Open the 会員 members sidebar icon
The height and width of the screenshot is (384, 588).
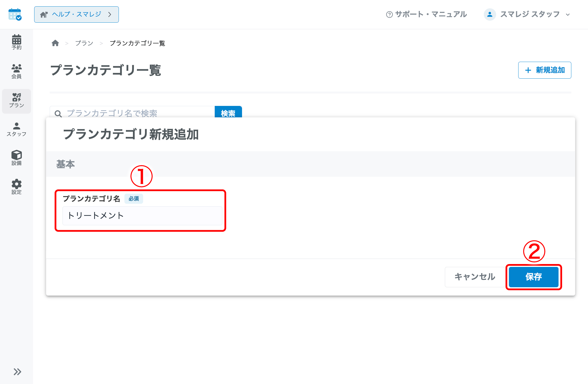pos(16,71)
